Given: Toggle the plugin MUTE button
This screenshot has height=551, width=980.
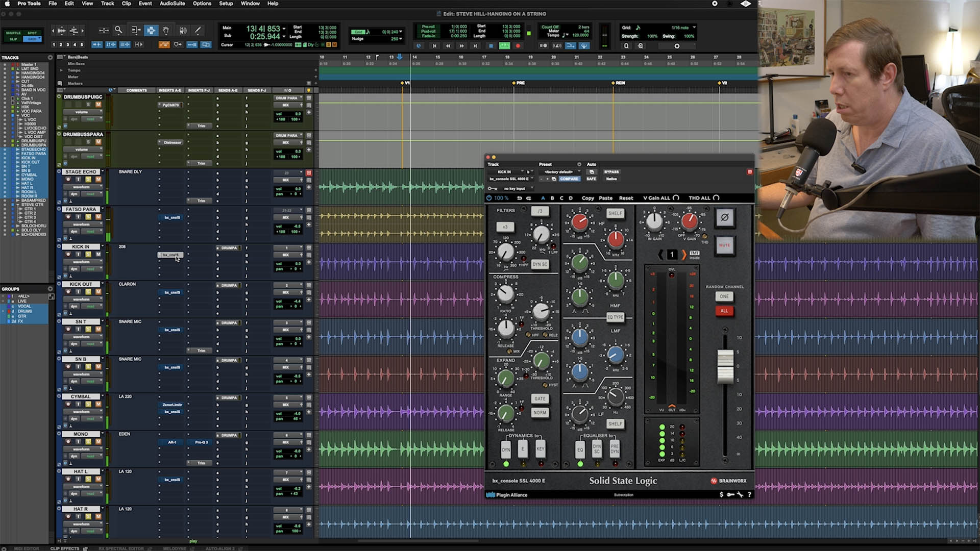Looking at the screenshot, I should point(725,245).
